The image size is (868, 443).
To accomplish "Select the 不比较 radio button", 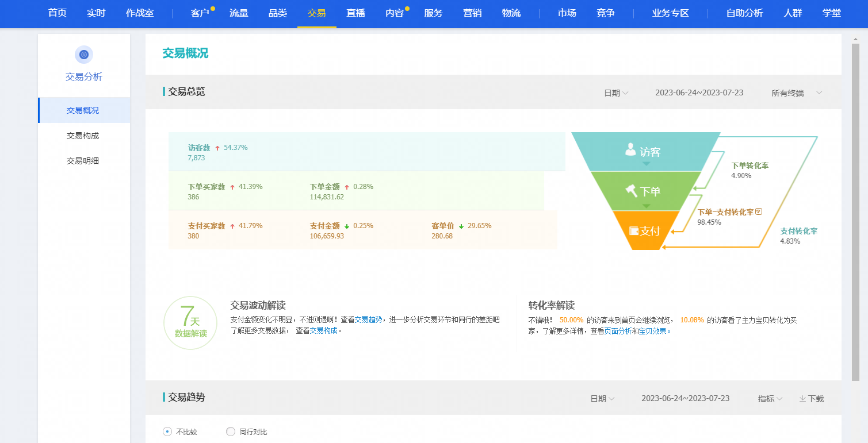I will click(x=167, y=432).
